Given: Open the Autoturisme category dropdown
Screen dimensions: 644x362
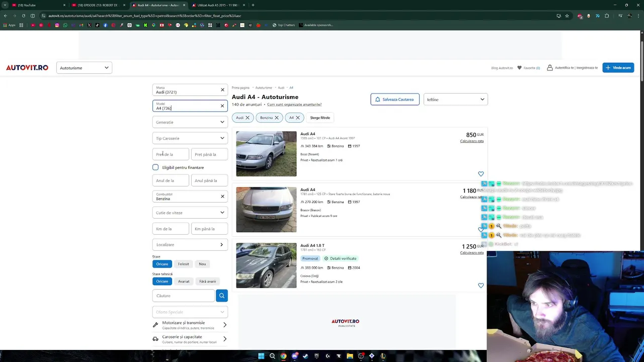Looking at the screenshot, I should point(84,68).
